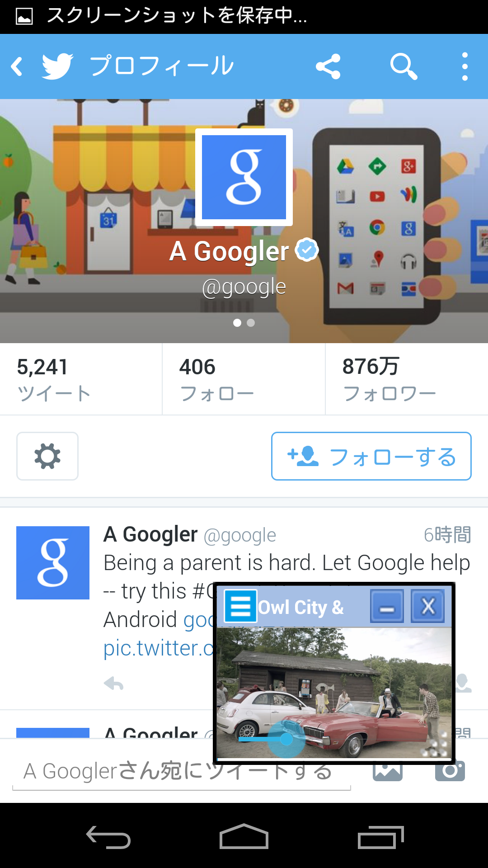
Task: Minimize the Owl City floating player
Action: pyautogui.click(x=387, y=606)
